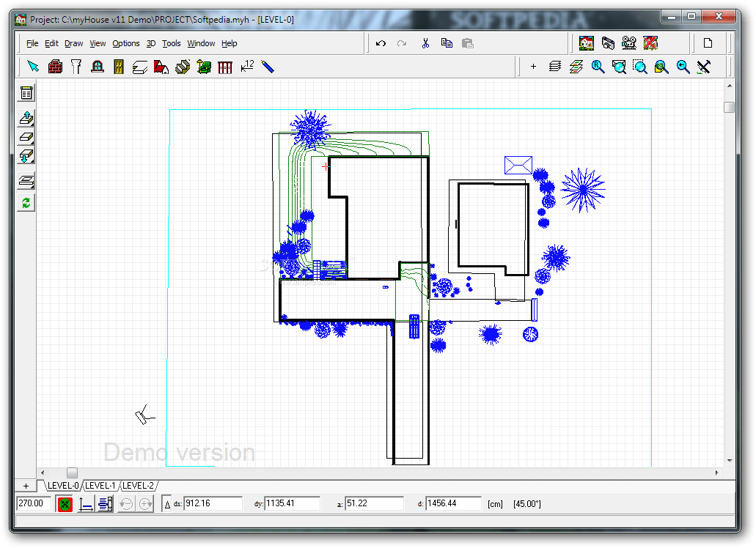Open the Tools menu
Viewport: 756px width, 548px height.
(x=171, y=43)
